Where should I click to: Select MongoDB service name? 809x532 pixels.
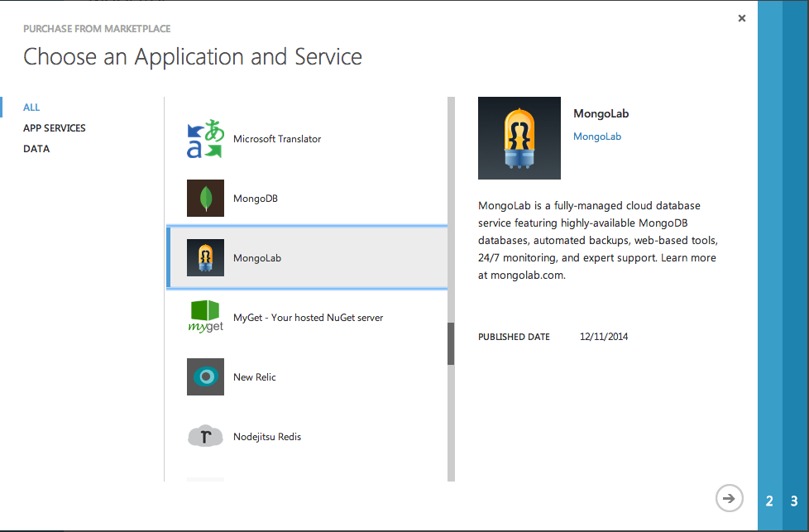[256, 199]
